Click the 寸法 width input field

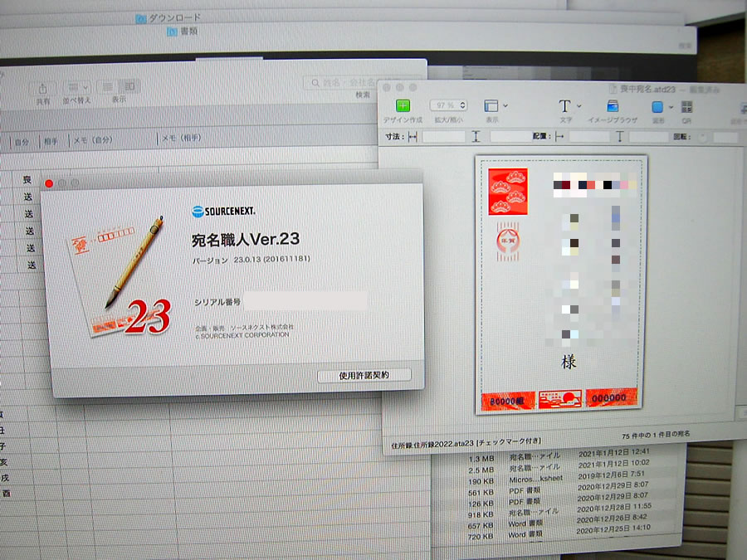(x=443, y=137)
